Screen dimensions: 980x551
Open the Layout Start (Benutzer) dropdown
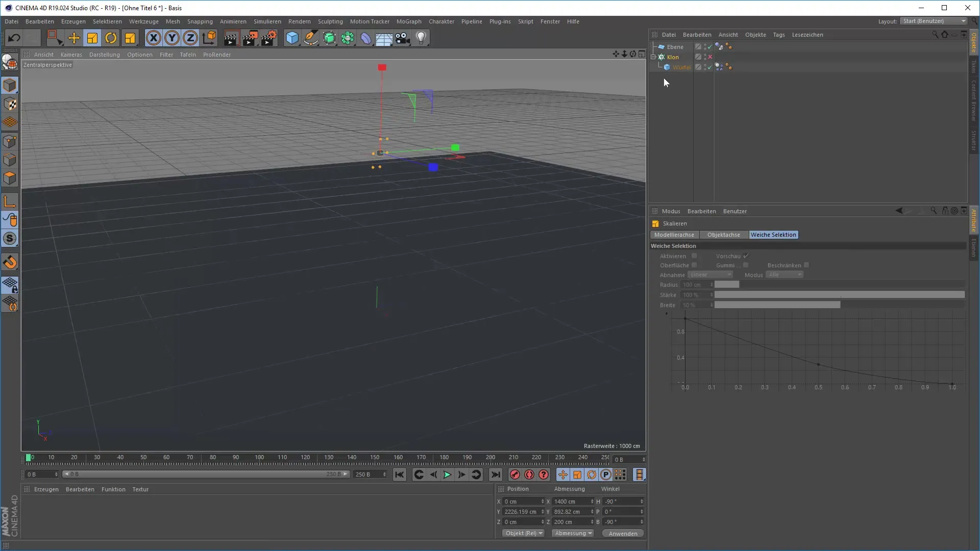tap(934, 21)
